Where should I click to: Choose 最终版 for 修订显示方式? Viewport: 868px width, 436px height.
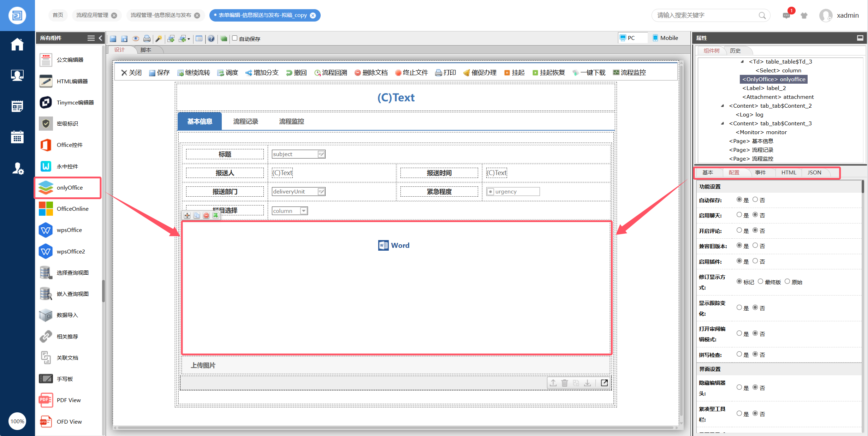[x=760, y=281]
